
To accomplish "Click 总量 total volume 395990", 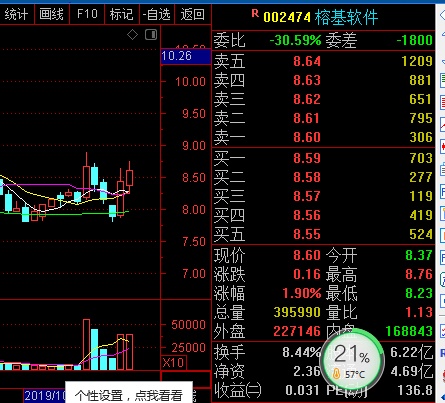I will pyautogui.click(x=297, y=312).
